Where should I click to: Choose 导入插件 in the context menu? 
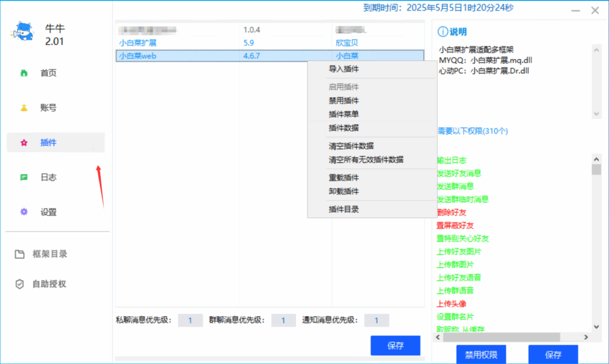[344, 69]
